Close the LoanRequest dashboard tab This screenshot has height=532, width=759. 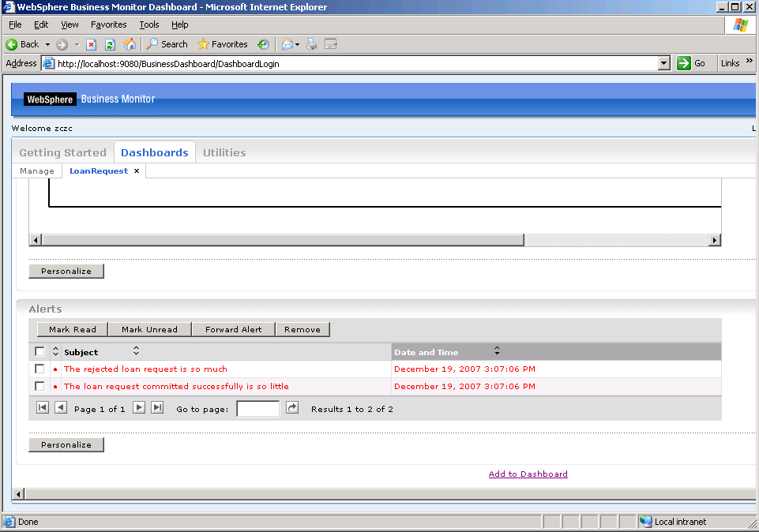[137, 171]
